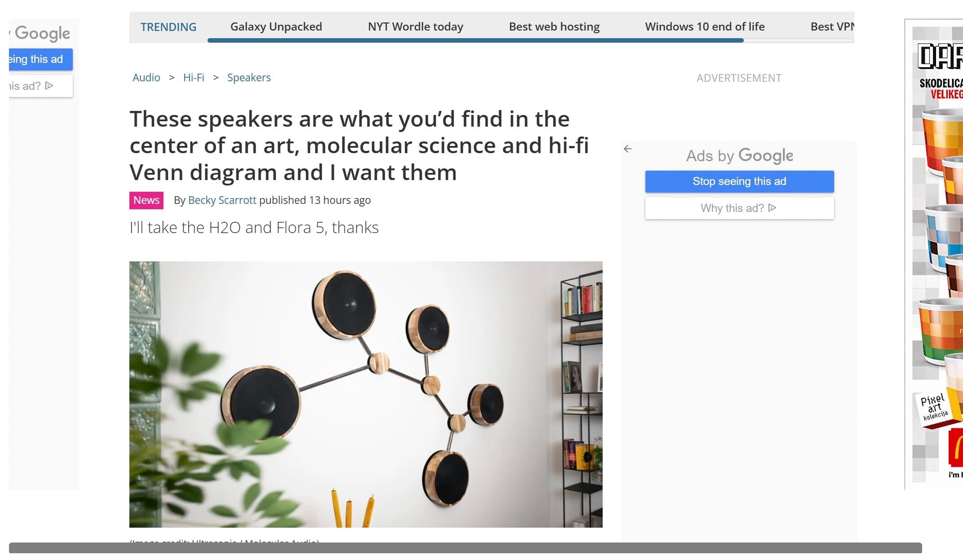Navigate to the Hi-Fi breadcrumb

click(x=194, y=77)
